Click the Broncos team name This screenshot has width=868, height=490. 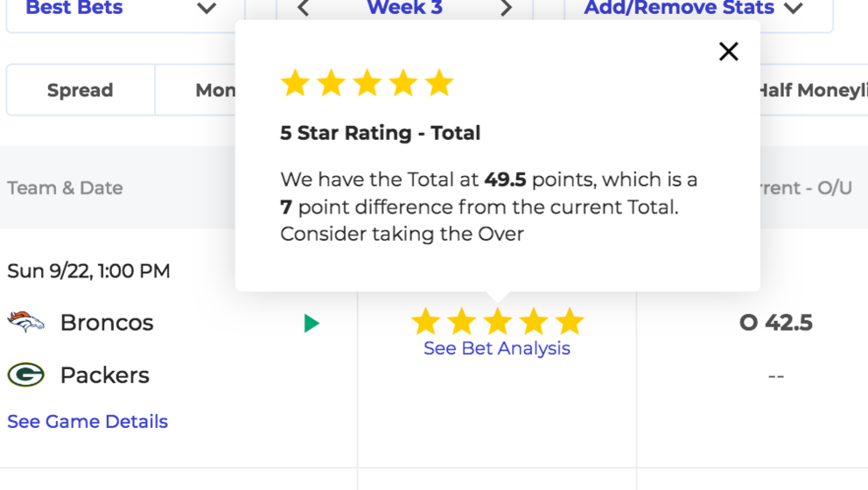(x=107, y=323)
